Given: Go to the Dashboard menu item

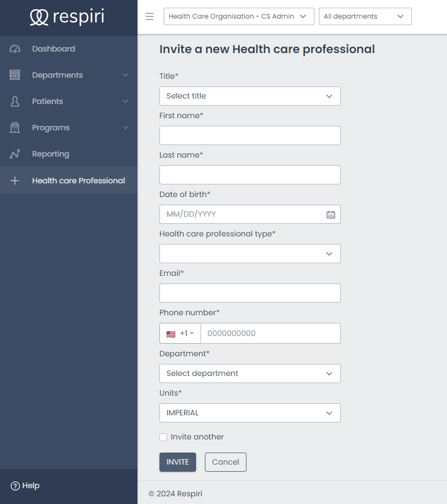Looking at the screenshot, I should 53,49.
